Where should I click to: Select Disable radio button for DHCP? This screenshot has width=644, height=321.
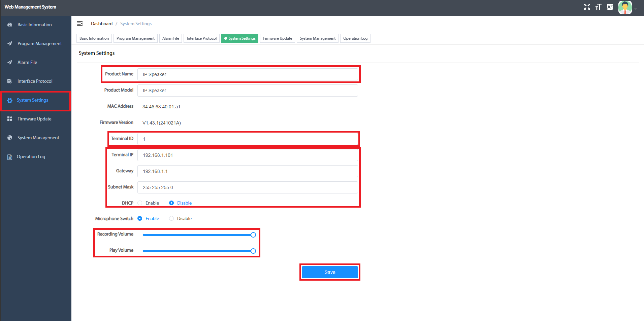click(171, 203)
